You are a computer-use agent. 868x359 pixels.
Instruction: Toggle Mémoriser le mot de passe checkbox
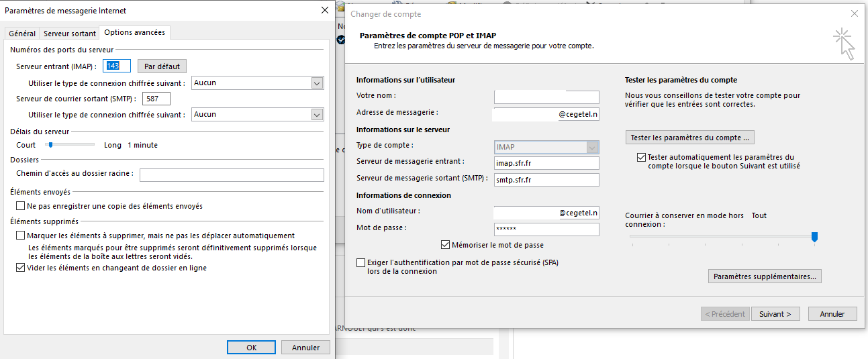(446, 245)
